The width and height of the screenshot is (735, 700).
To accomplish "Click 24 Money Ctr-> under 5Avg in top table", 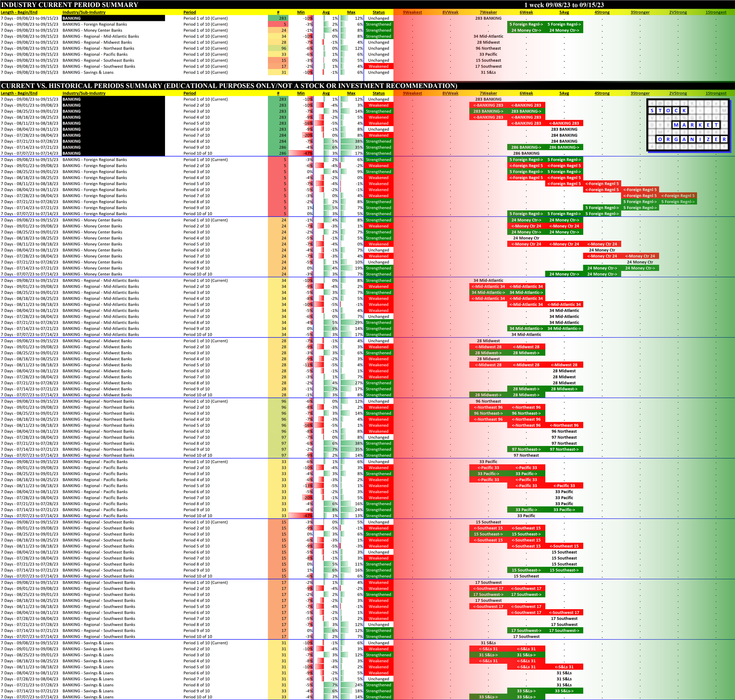I will coord(564,30).
